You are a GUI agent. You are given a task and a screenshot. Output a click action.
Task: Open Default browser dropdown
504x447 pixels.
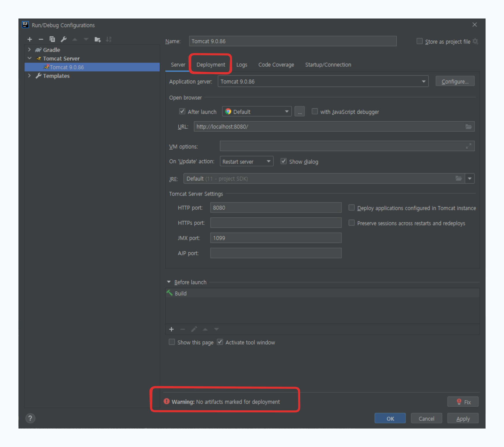(x=257, y=112)
